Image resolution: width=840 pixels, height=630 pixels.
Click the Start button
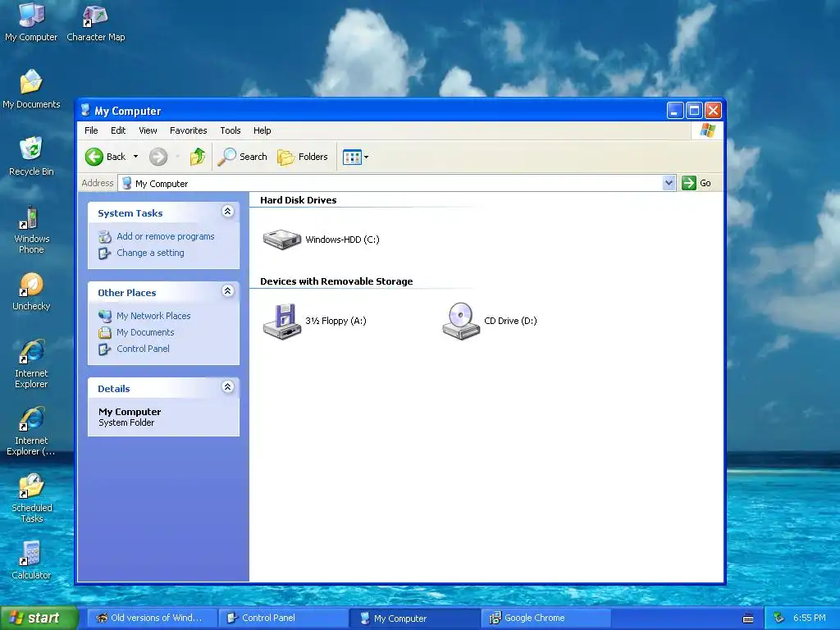point(39,619)
